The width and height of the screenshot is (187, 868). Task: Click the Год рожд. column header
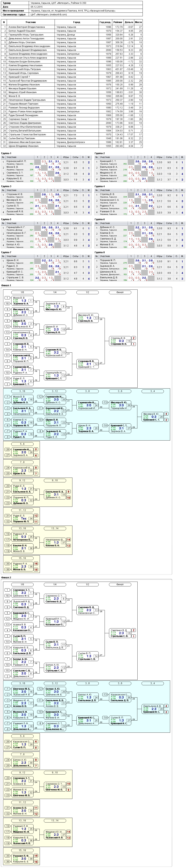click(x=105, y=22)
